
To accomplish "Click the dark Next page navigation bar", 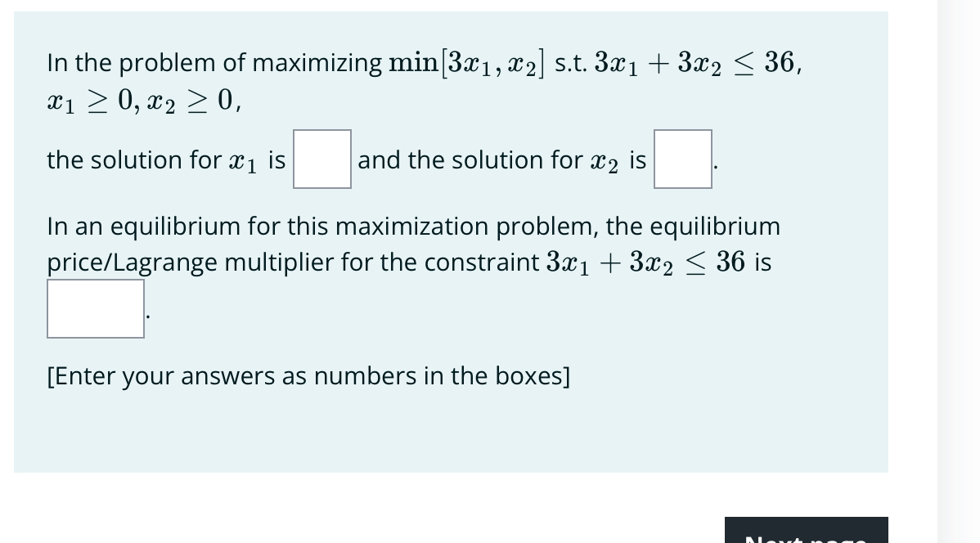I will pos(806,530).
